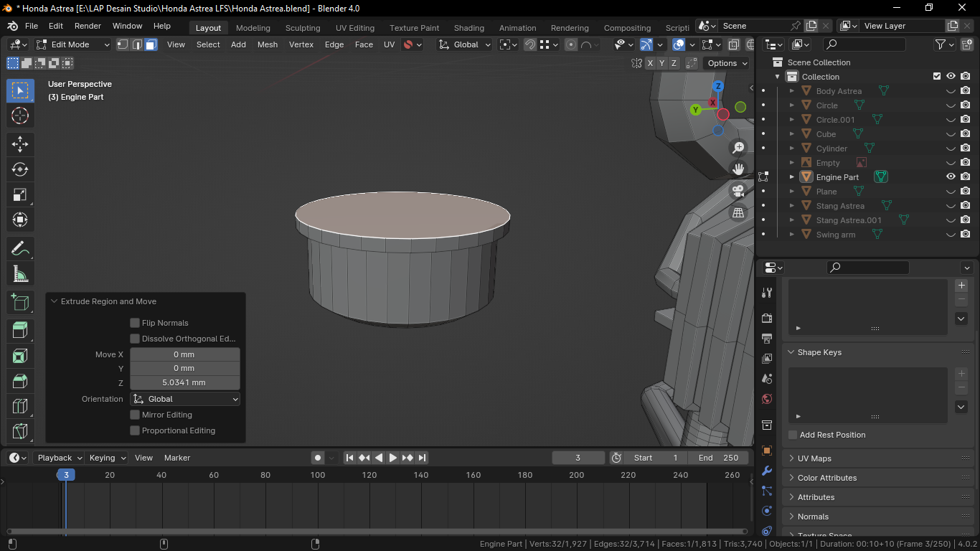Expand the UV Maps panel
The image size is (980, 551).
(814, 458)
